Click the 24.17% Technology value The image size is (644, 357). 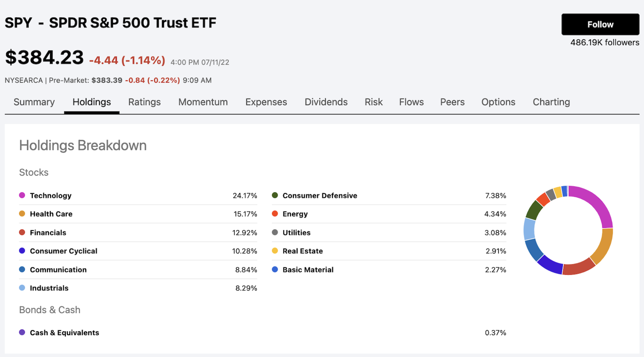click(x=245, y=195)
